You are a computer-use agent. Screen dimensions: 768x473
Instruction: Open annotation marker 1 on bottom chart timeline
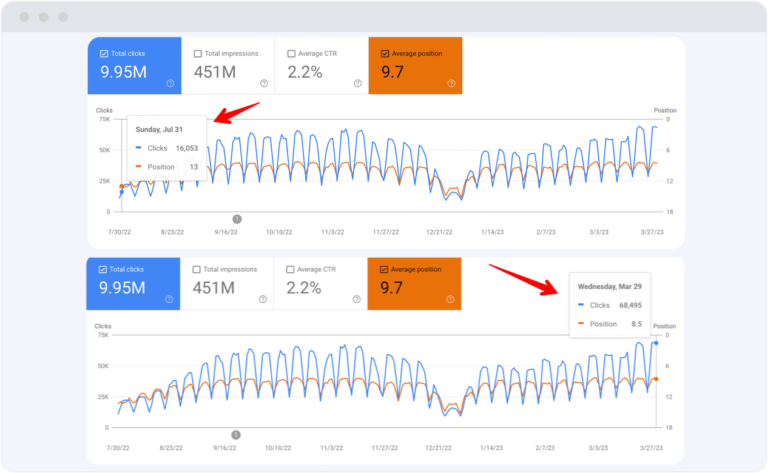point(236,434)
